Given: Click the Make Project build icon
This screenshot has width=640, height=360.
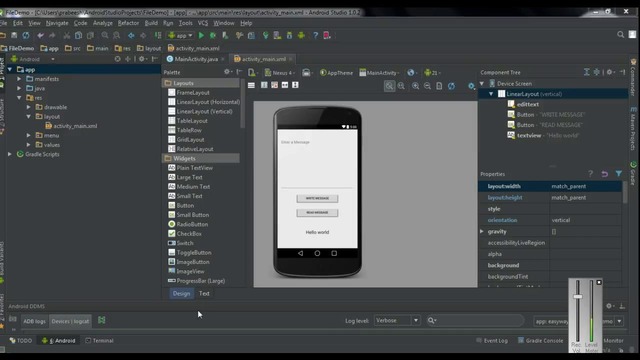Looking at the screenshot, I should 158,36.
